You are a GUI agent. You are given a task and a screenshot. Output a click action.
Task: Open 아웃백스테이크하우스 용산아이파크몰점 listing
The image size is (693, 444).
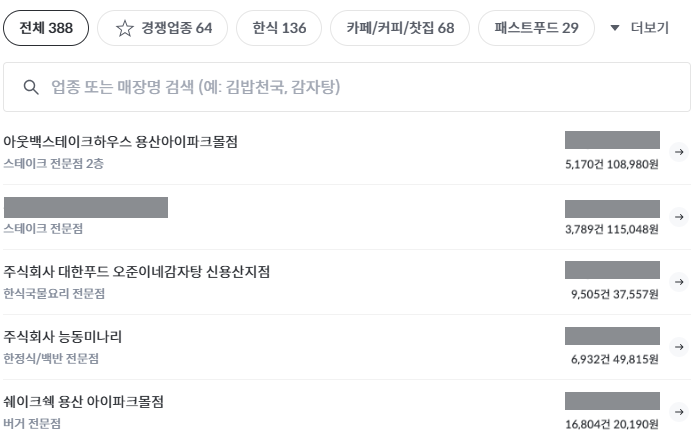(x=121, y=142)
